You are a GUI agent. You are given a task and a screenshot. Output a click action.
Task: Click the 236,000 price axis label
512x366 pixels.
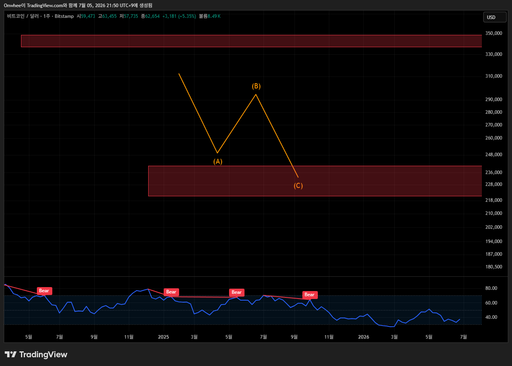tap(494, 172)
